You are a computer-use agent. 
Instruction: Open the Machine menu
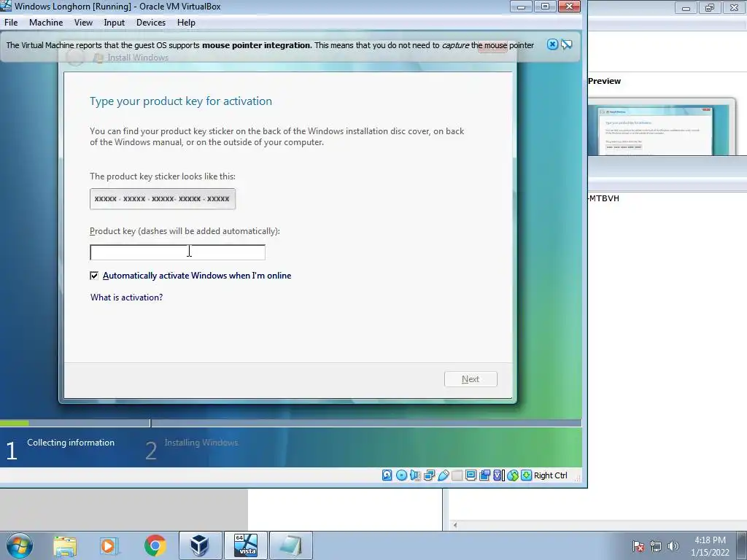coord(46,23)
